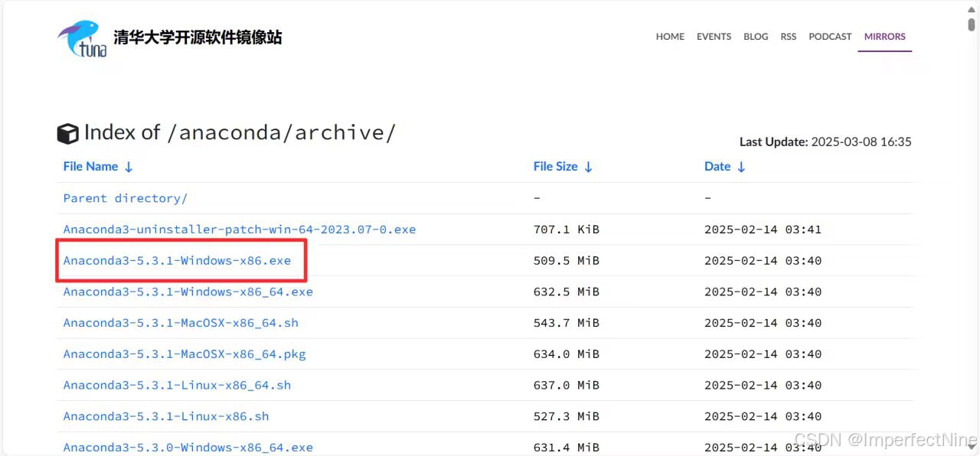Open the EVENTS menu item
980x456 pixels.
714,37
